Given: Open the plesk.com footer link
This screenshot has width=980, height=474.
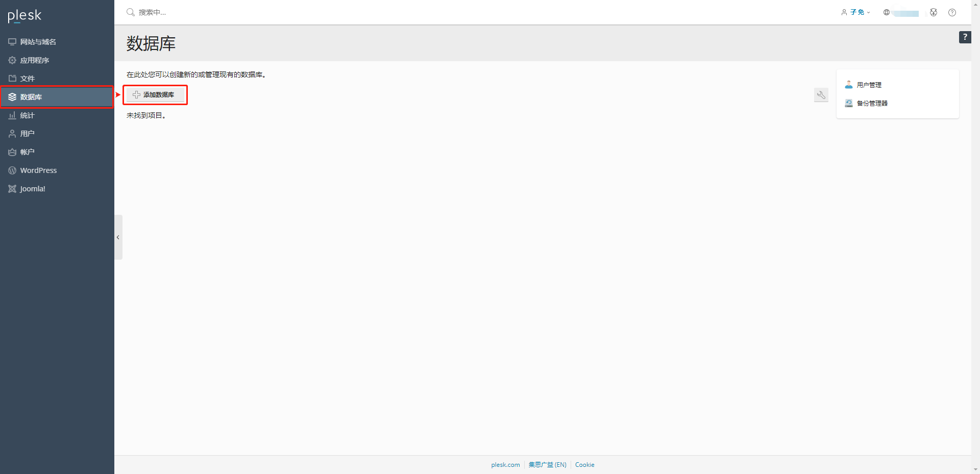Looking at the screenshot, I should [505, 465].
